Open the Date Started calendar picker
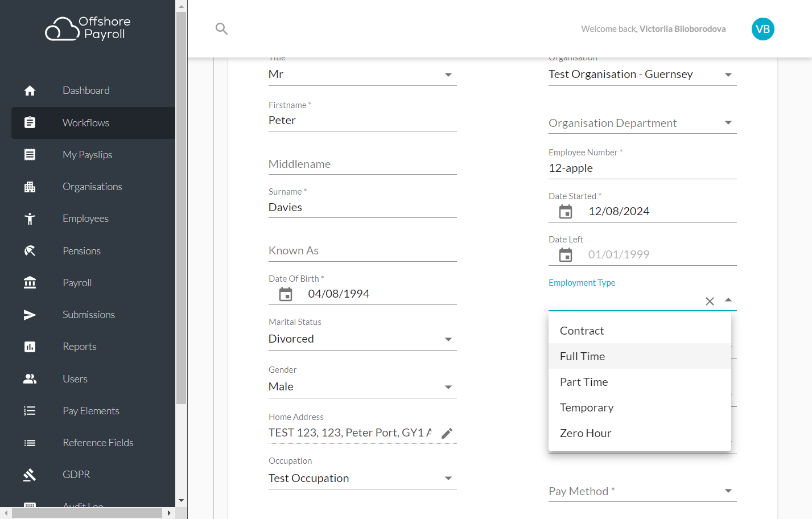 pos(566,212)
